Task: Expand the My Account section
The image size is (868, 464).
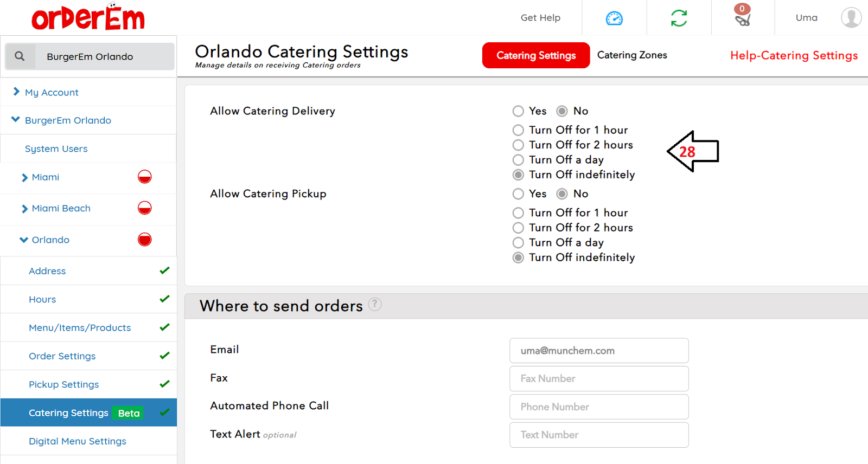Action: (x=52, y=93)
